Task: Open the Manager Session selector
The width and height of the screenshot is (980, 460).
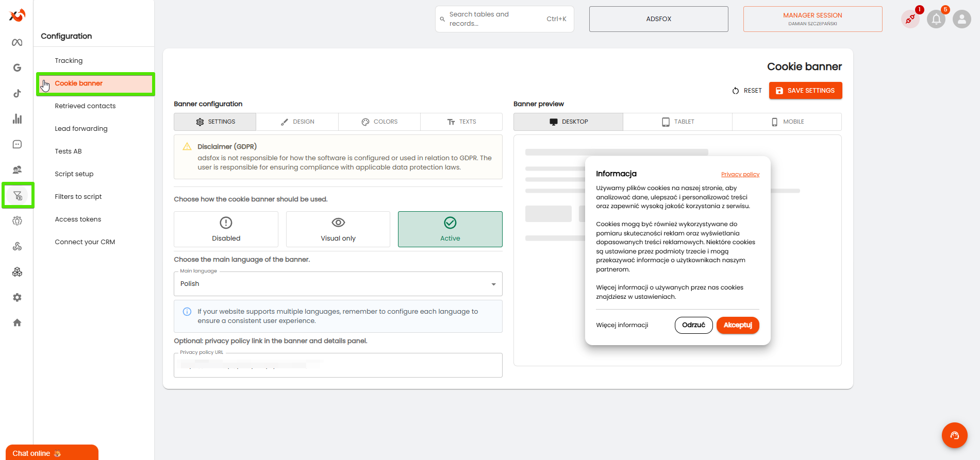Action: coord(813,19)
